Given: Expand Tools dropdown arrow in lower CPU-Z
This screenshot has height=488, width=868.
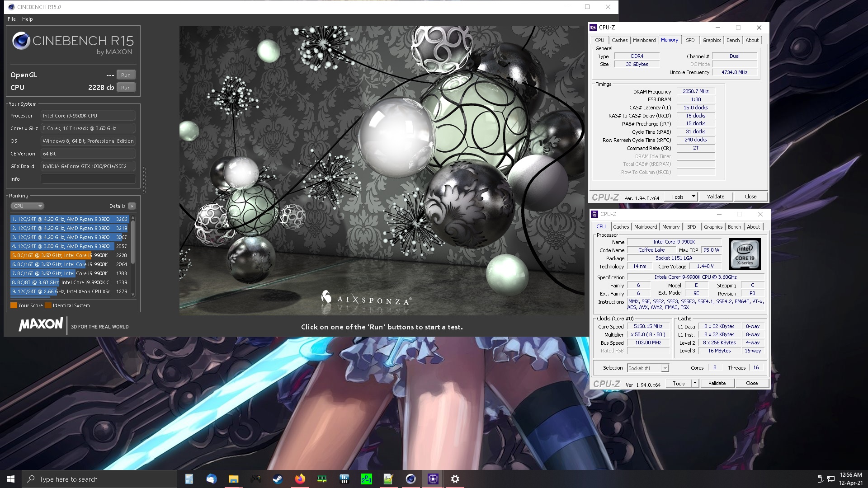Looking at the screenshot, I should pyautogui.click(x=695, y=383).
